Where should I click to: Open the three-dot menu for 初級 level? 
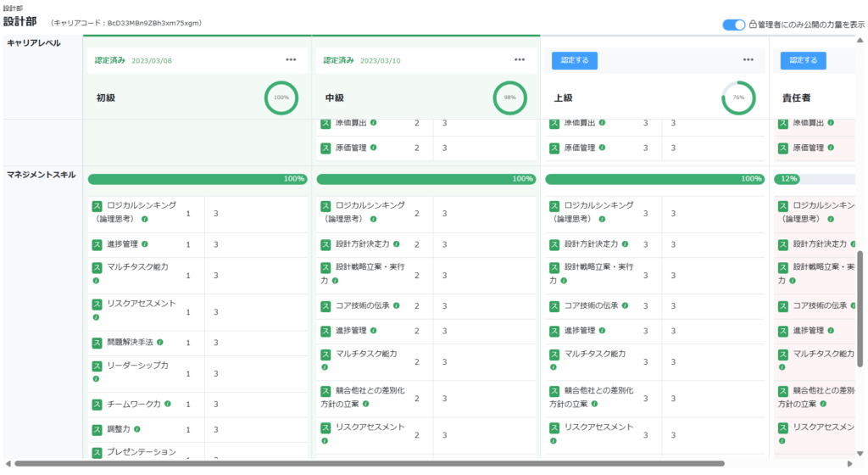[x=291, y=60]
